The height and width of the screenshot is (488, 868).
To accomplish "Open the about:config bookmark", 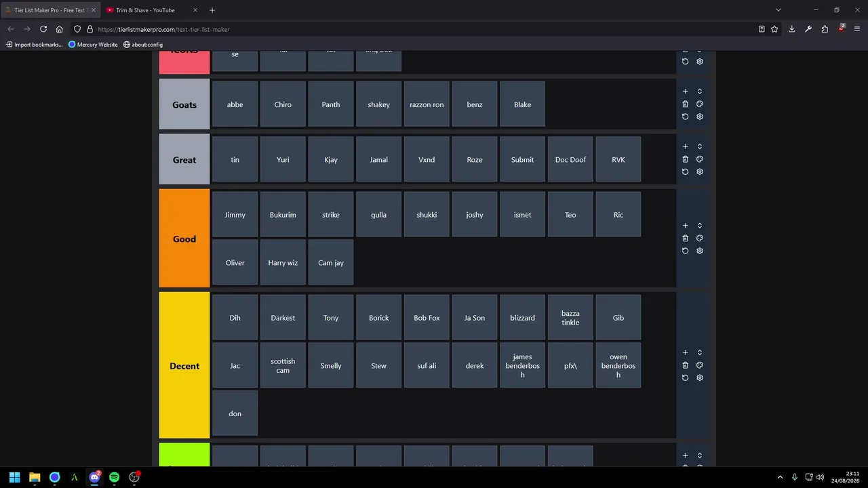I will point(143,45).
